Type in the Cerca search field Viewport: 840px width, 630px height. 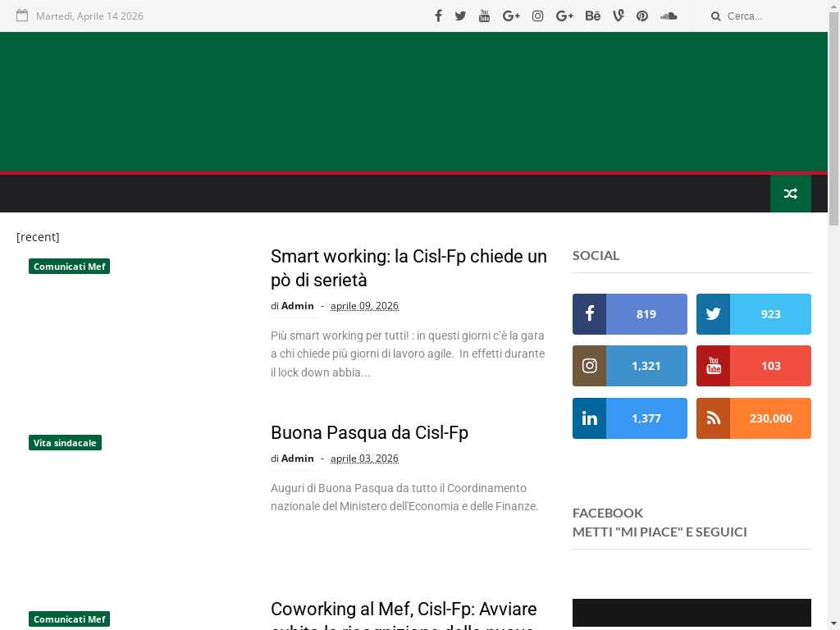point(767,16)
